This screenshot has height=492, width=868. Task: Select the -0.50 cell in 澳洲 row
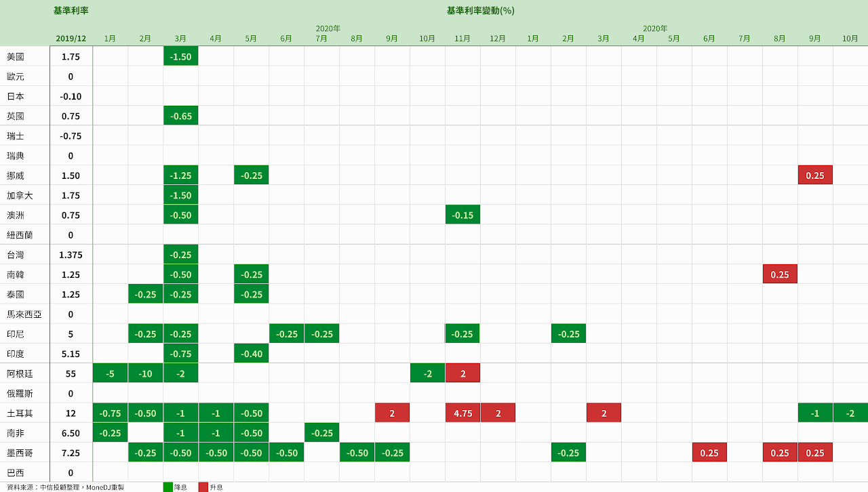click(x=180, y=216)
